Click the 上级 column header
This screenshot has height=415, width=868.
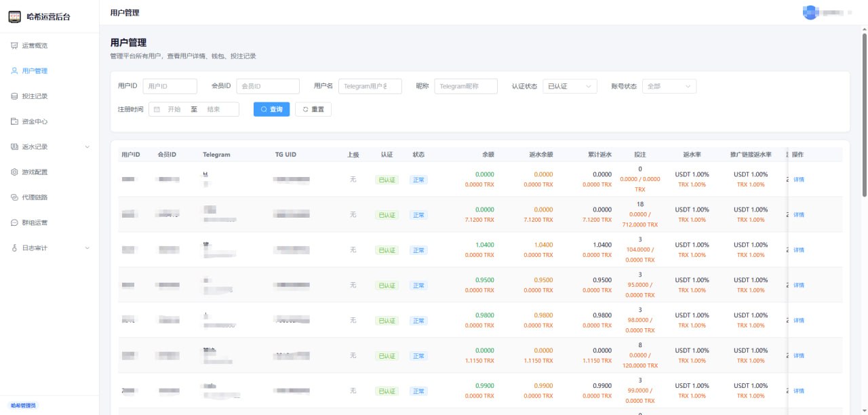click(x=353, y=155)
